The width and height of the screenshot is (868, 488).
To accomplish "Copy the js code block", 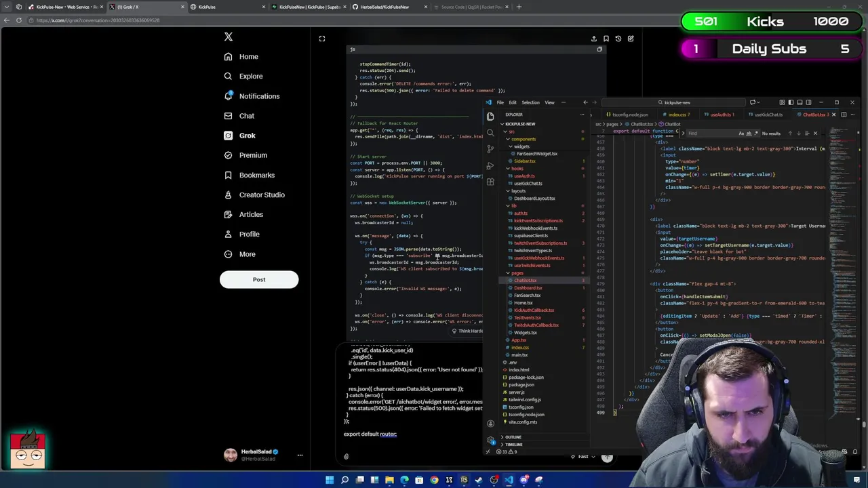I will [599, 49].
